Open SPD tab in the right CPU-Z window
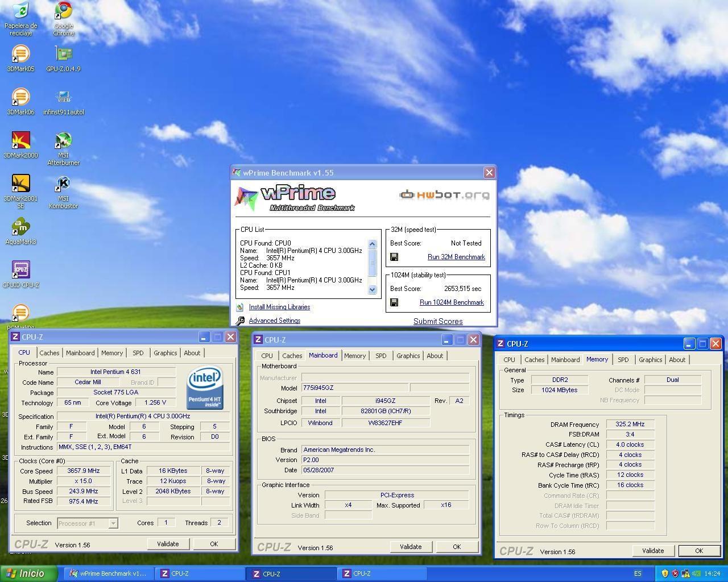This screenshot has height=582, width=728. pyautogui.click(x=623, y=360)
